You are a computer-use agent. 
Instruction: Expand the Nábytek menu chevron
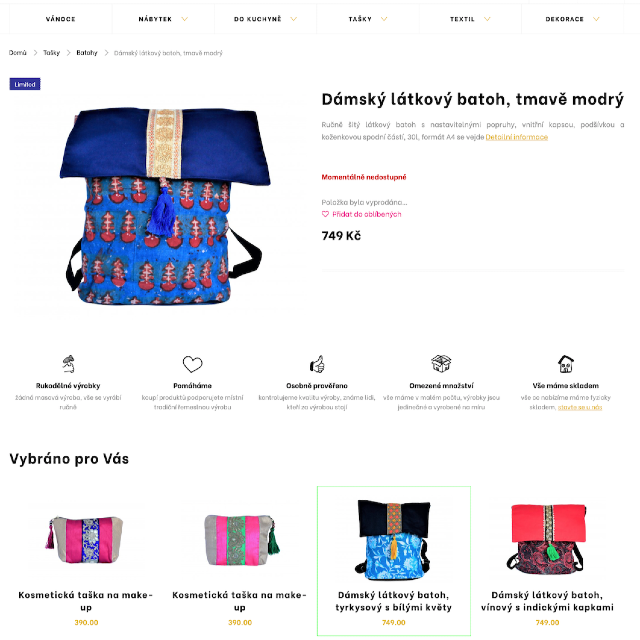pos(184,19)
